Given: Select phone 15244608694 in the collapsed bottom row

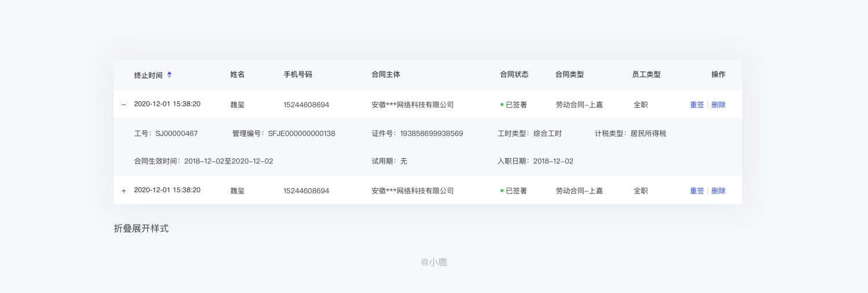Looking at the screenshot, I should [x=306, y=191].
